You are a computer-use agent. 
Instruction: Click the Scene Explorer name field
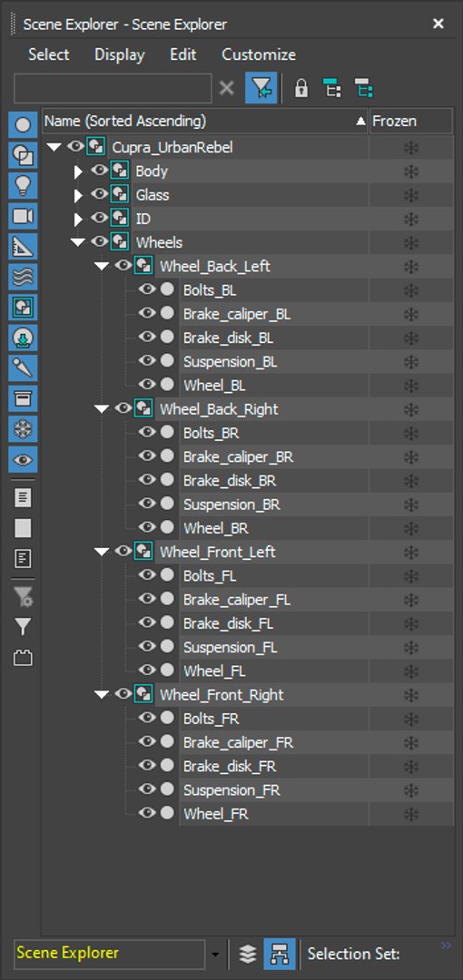tap(110, 954)
